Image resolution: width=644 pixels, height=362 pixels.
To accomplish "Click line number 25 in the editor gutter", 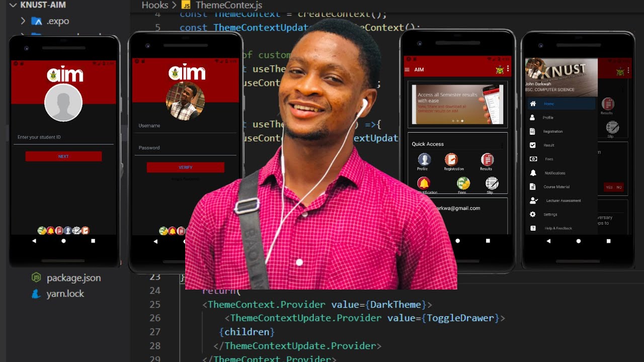I will pyautogui.click(x=155, y=304).
